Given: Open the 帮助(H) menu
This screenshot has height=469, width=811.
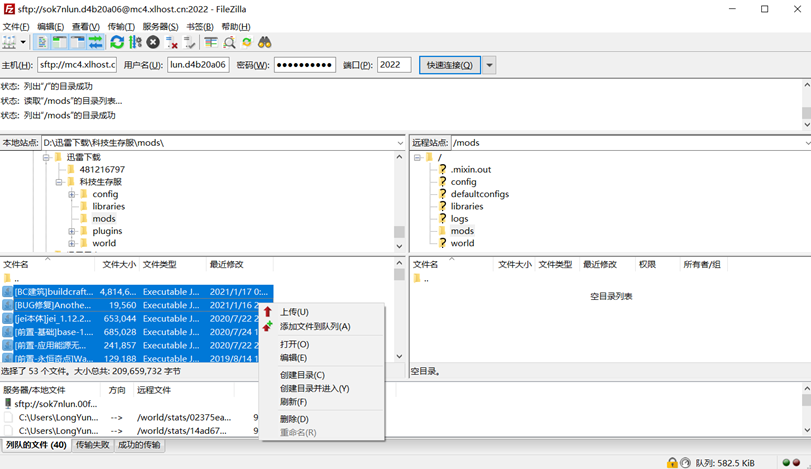Looking at the screenshot, I should [x=236, y=26].
